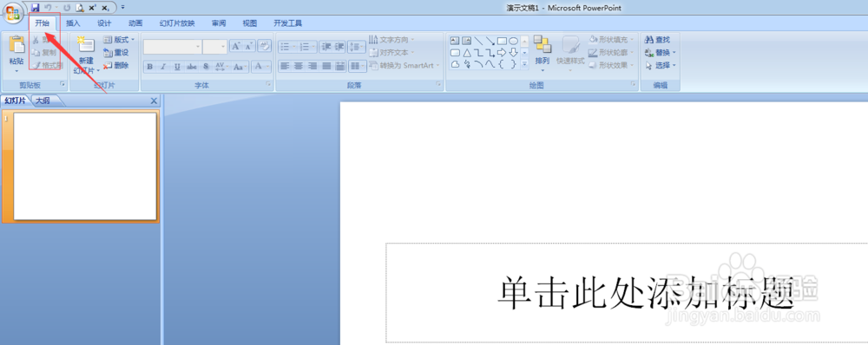The height and width of the screenshot is (345, 868).
Task: Select the straight line shape
Action: pos(479,41)
